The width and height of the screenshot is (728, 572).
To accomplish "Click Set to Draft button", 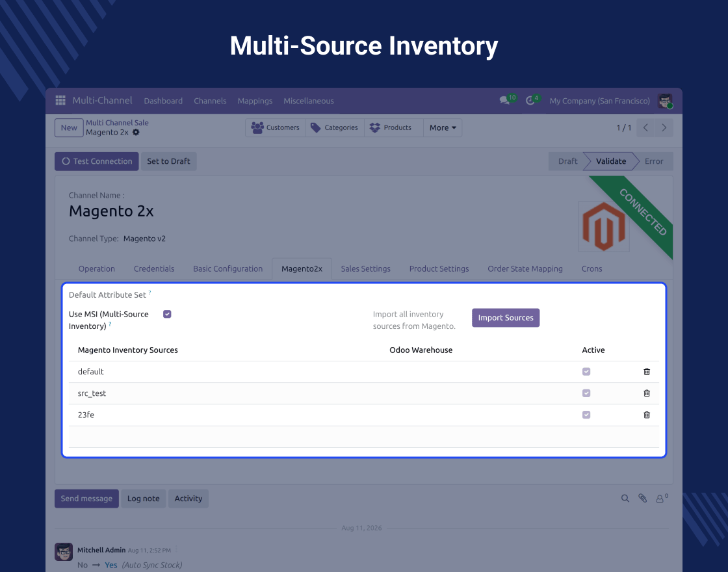I will click(168, 161).
